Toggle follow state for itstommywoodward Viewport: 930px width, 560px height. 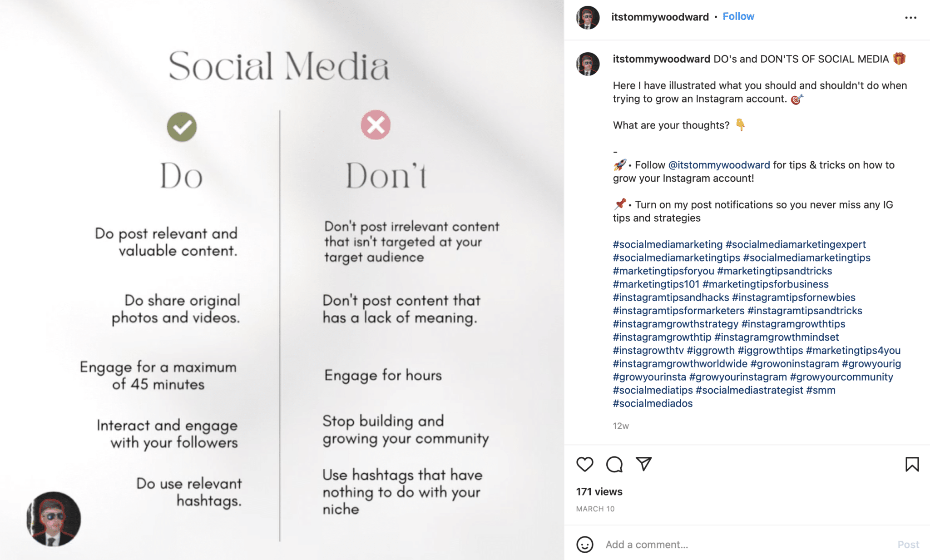pos(738,16)
